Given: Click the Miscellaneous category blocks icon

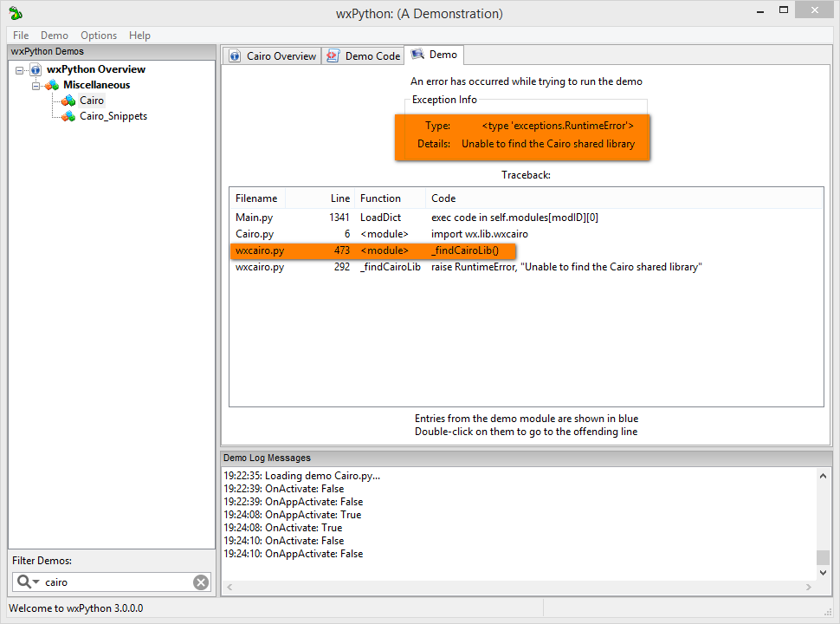Looking at the screenshot, I should (x=52, y=85).
